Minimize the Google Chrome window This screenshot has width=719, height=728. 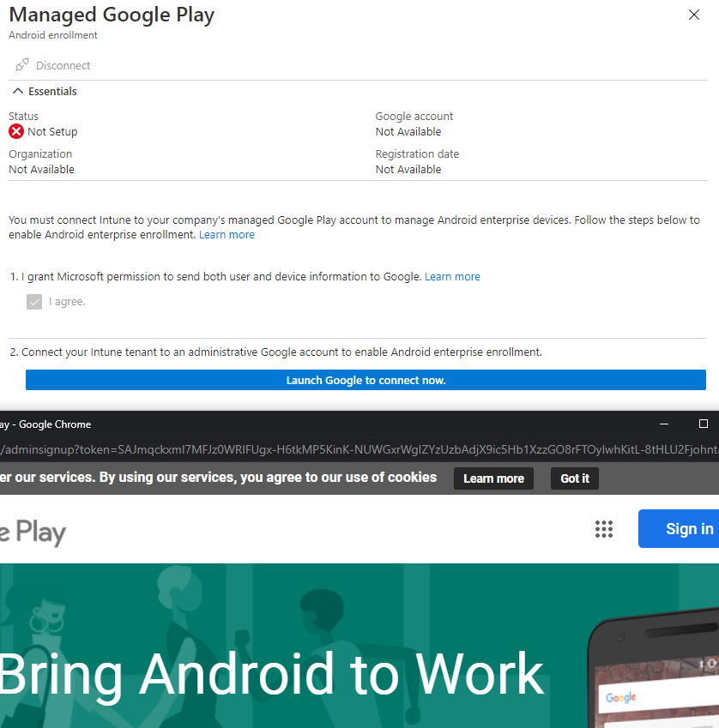[x=664, y=424]
